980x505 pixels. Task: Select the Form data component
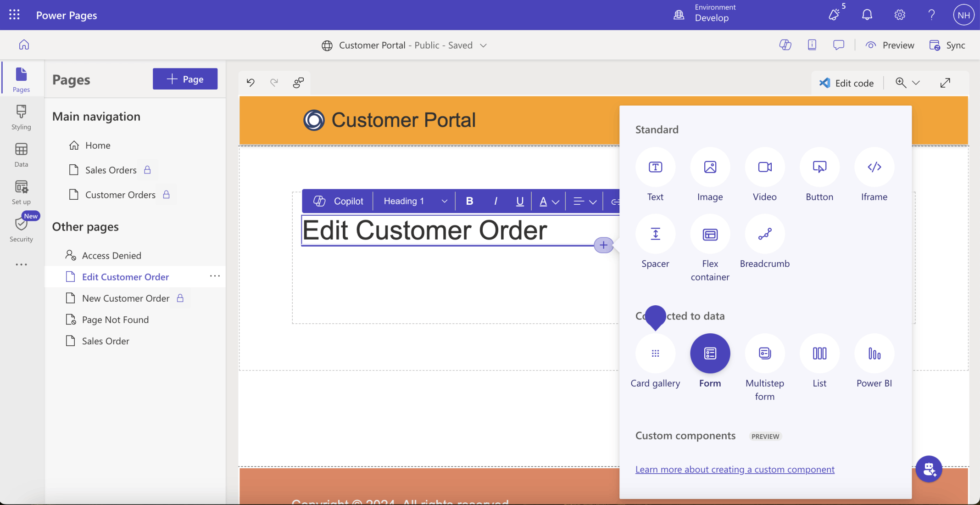(x=710, y=353)
